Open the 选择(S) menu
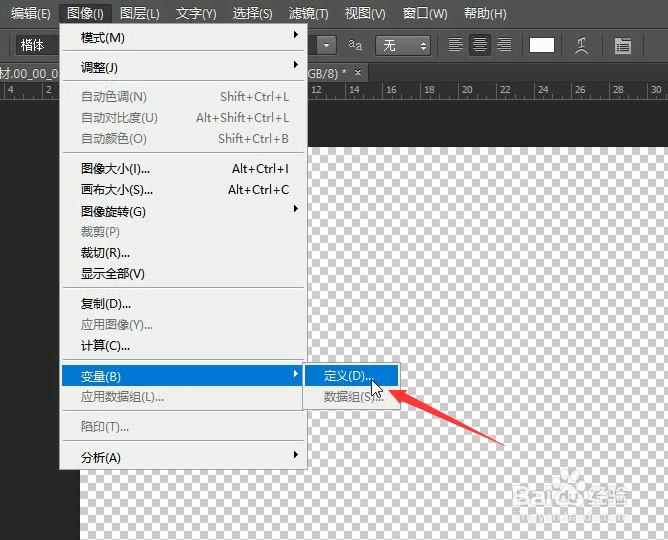668x540 pixels. pyautogui.click(x=252, y=14)
